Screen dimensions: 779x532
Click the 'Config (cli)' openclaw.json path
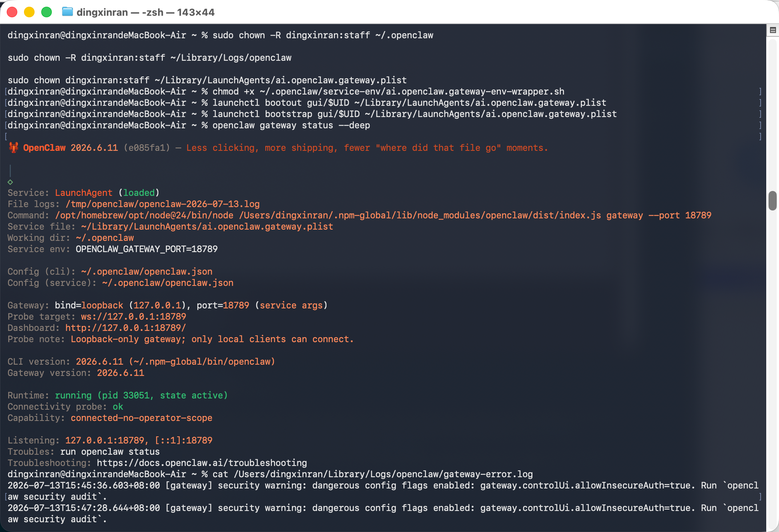click(147, 272)
